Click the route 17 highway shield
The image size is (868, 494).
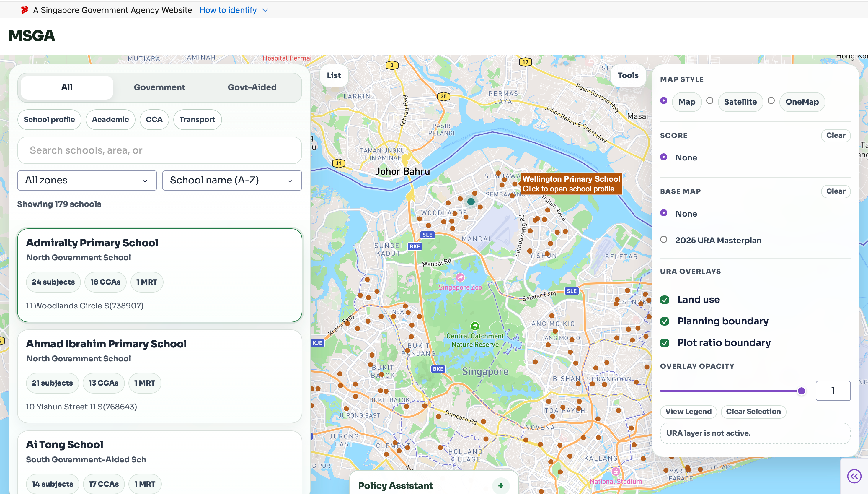[x=525, y=62]
